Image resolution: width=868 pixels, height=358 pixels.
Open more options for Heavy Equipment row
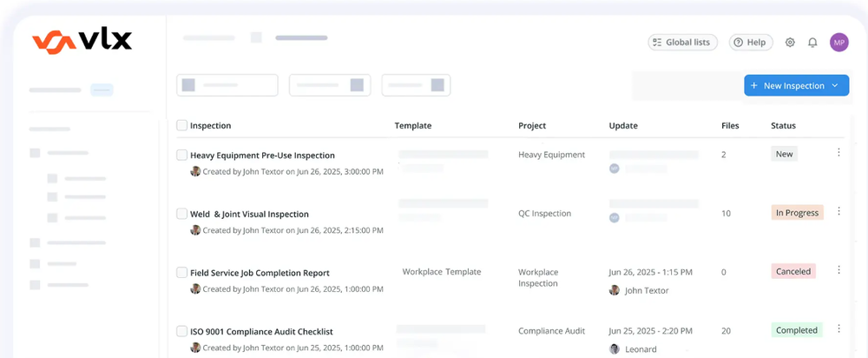tap(838, 152)
